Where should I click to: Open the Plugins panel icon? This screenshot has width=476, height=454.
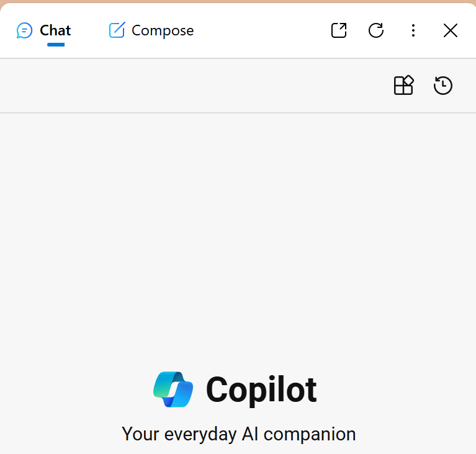coord(403,85)
